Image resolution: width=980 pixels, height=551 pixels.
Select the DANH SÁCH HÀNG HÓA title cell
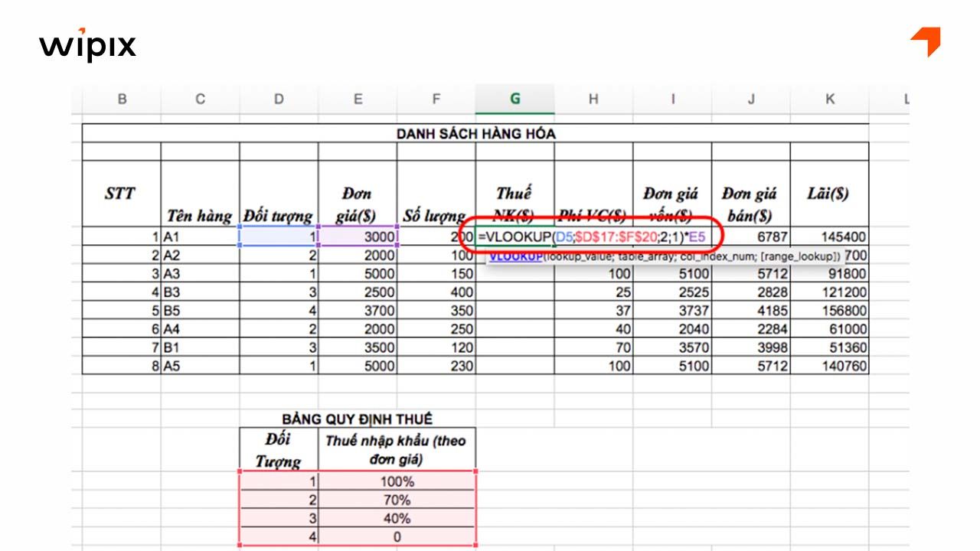click(x=475, y=132)
